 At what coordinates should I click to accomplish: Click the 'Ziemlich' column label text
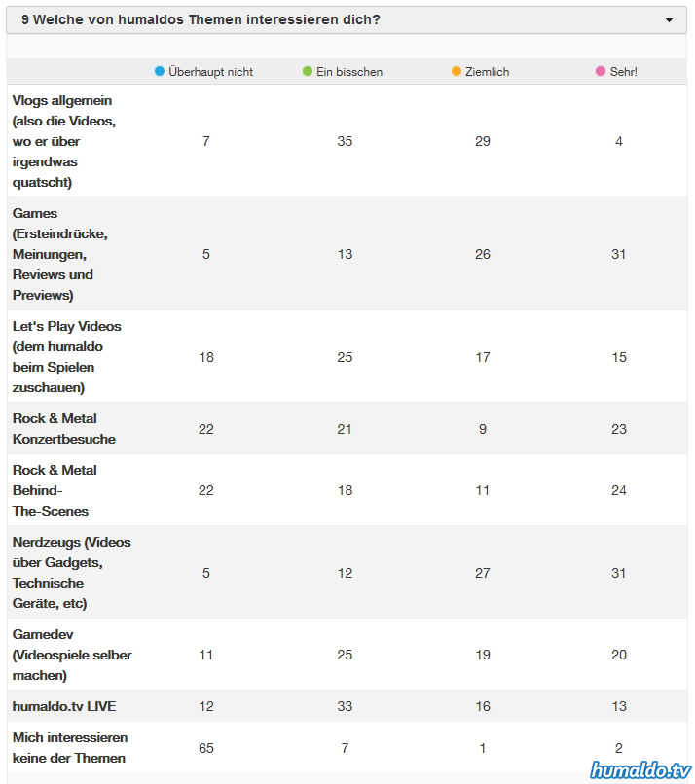[x=487, y=72]
